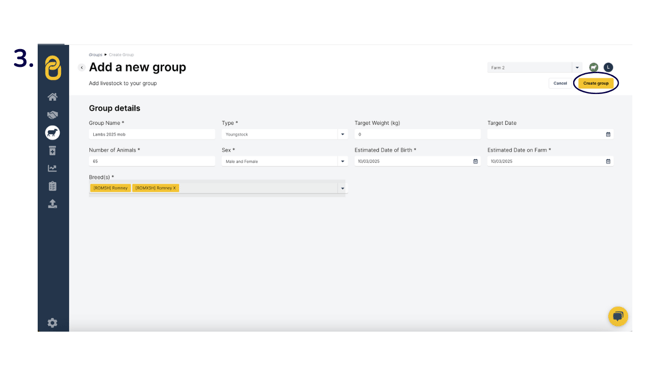
Task: Click the Group details heading
Action: tap(115, 108)
